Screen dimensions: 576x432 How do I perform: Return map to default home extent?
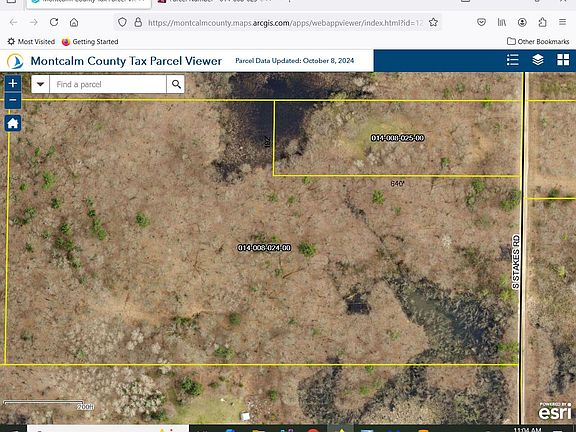coord(12,123)
